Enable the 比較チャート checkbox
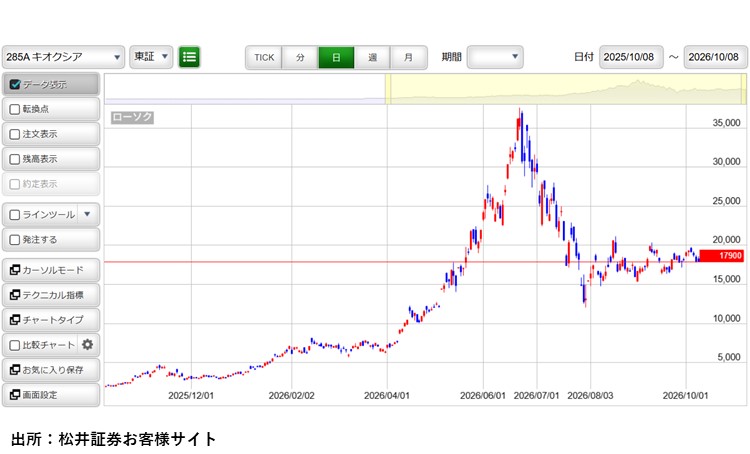This screenshot has height=454, width=750. click(x=15, y=345)
